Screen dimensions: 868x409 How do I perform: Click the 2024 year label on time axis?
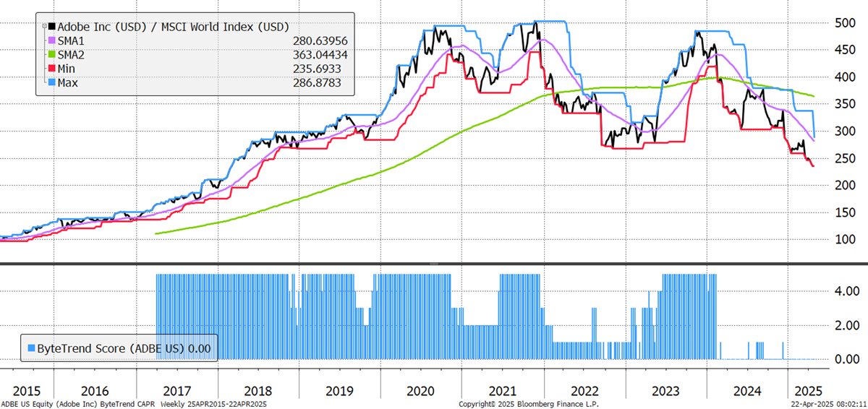pyautogui.click(x=746, y=391)
